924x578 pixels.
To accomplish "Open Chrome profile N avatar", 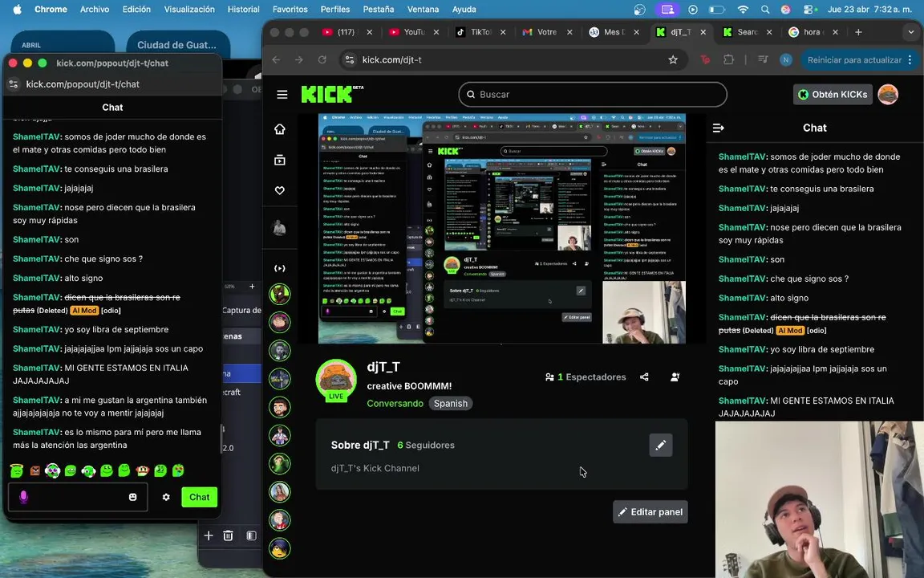I will coord(785,59).
